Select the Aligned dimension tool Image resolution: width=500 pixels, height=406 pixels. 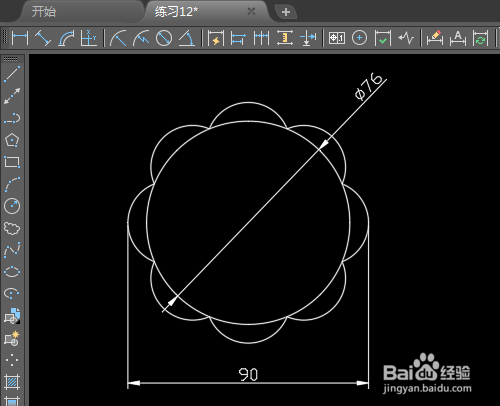[43, 38]
